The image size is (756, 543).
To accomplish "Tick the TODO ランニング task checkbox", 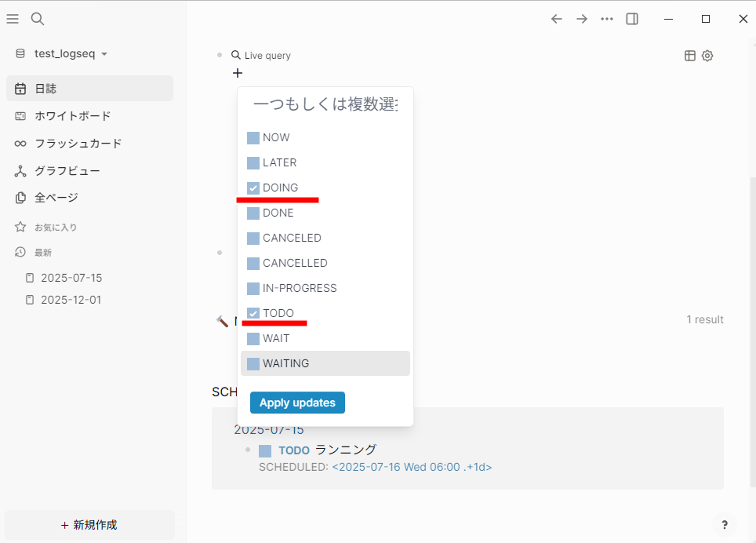I will [265, 451].
